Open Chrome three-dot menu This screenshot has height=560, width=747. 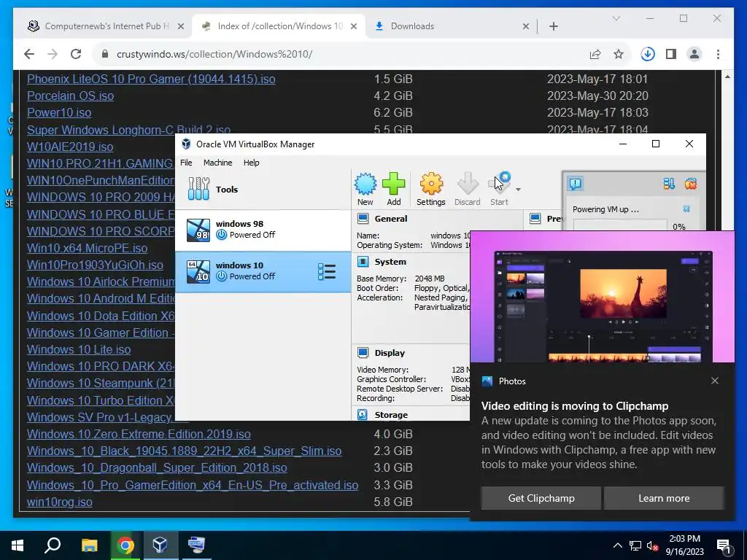pos(718,54)
